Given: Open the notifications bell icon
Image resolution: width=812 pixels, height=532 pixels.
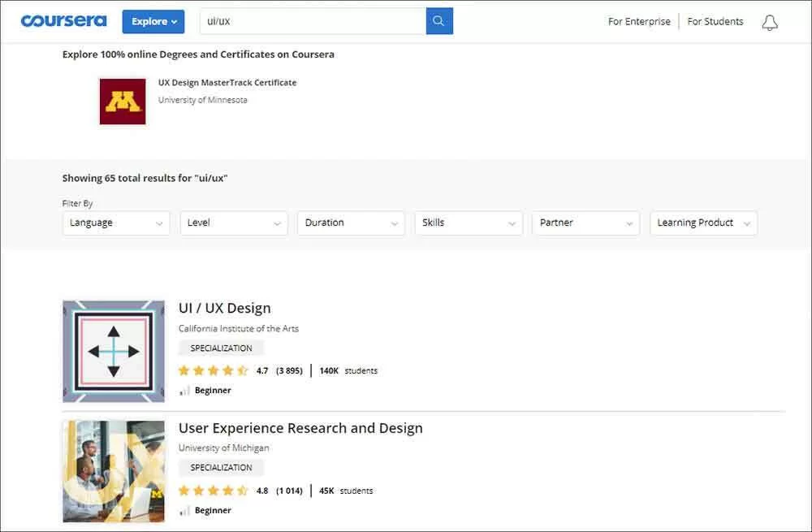Looking at the screenshot, I should [x=769, y=23].
